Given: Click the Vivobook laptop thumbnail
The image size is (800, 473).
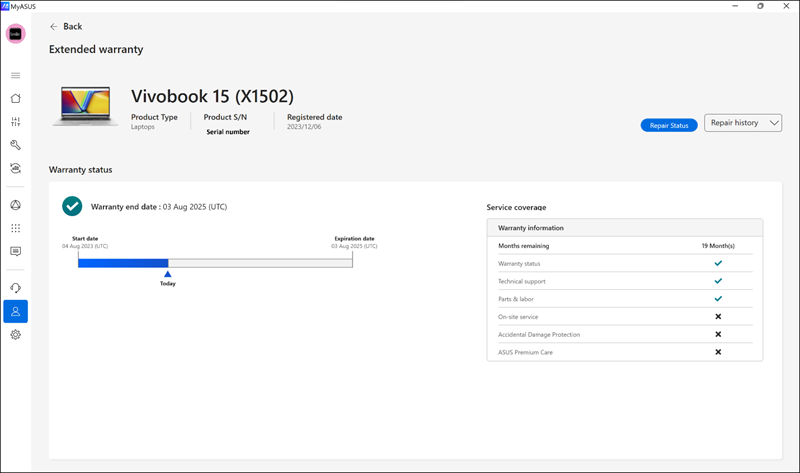Looking at the screenshot, I should [x=85, y=106].
